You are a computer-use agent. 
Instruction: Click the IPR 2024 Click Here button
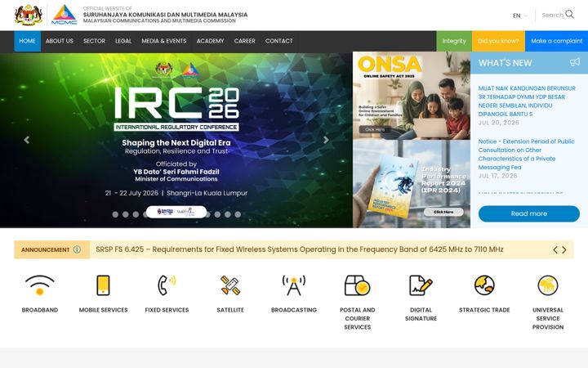click(443, 212)
